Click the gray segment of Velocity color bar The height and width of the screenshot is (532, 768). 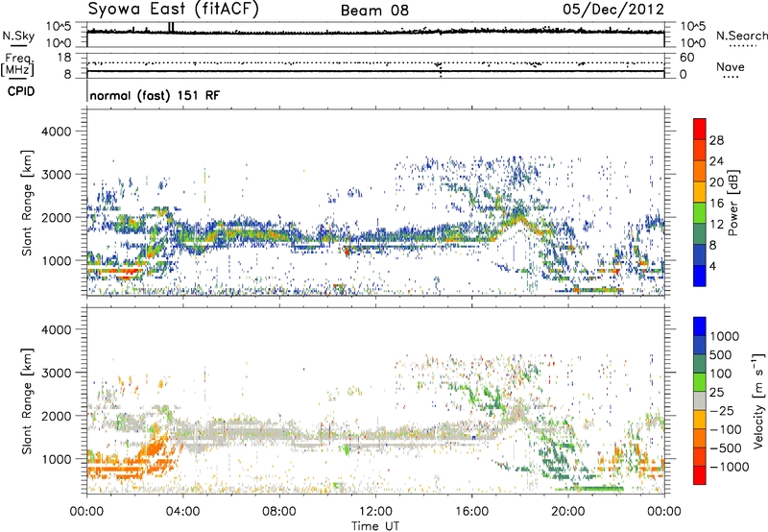(x=700, y=400)
